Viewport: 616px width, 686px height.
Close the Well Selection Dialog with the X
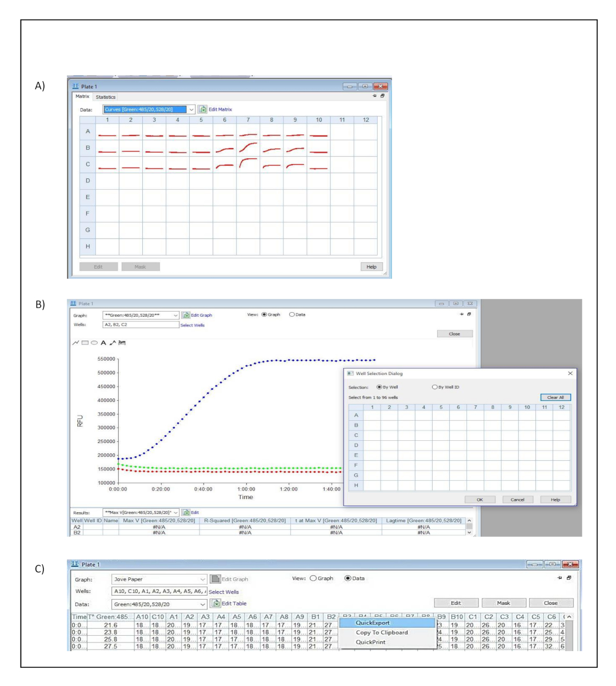pyautogui.click(x=570, y=373)
